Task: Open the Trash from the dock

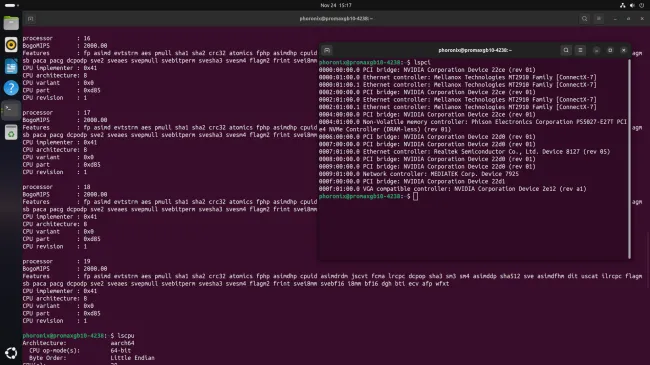Action: (11, 133)
